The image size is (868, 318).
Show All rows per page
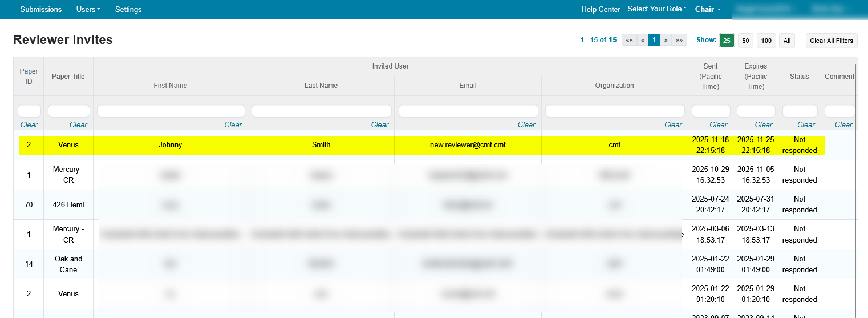(787, 41)
